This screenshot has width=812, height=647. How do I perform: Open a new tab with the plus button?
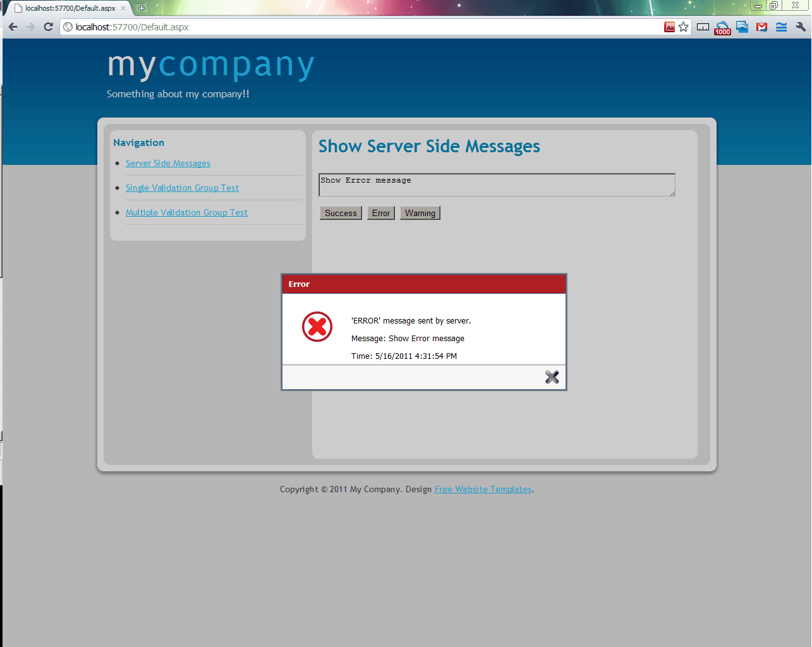point(142,8)
